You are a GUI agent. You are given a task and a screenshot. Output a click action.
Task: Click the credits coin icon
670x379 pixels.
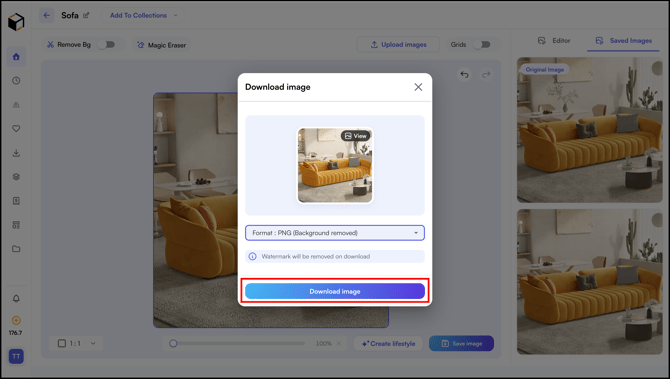(16, 320)
